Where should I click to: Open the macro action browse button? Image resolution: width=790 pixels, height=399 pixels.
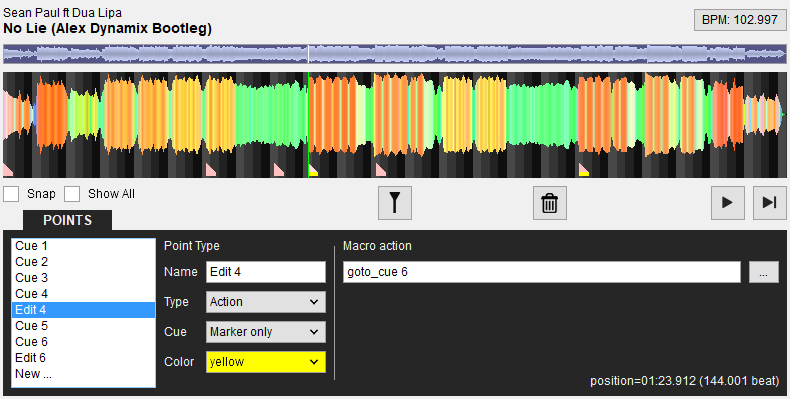763,272
